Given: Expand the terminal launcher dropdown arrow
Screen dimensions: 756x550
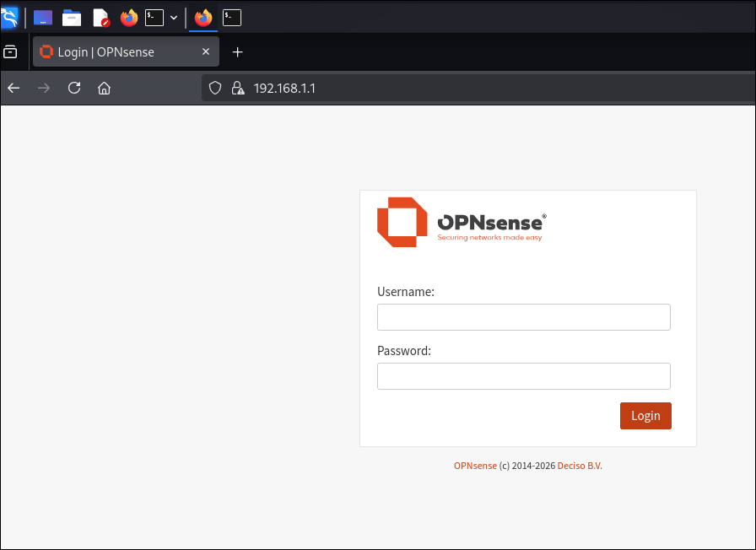Looking at the screenshot, I should [174, 18].
